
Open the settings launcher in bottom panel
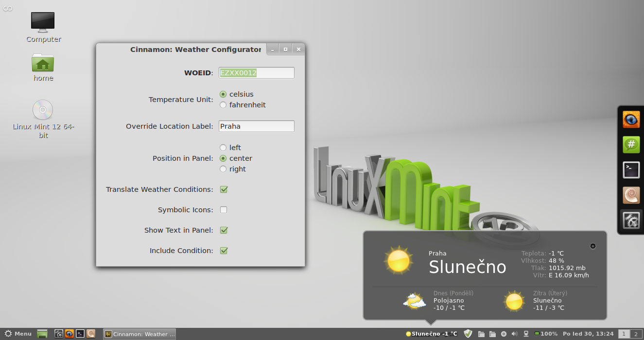(59, 334)
